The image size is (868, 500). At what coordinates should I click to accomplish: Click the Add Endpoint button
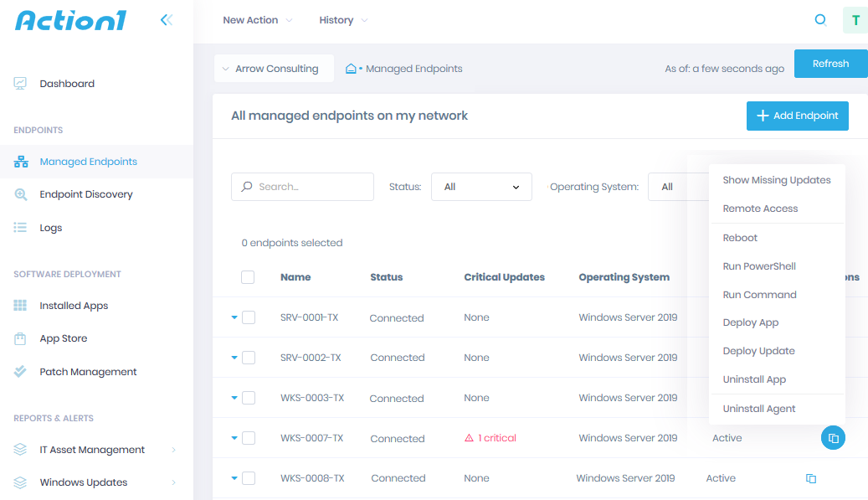(x=797, y=116)
